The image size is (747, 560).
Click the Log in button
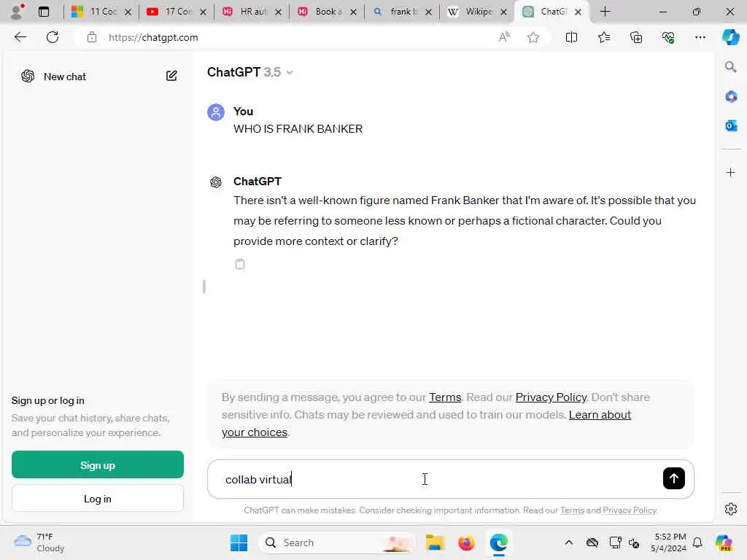click(x=98, y=499)
